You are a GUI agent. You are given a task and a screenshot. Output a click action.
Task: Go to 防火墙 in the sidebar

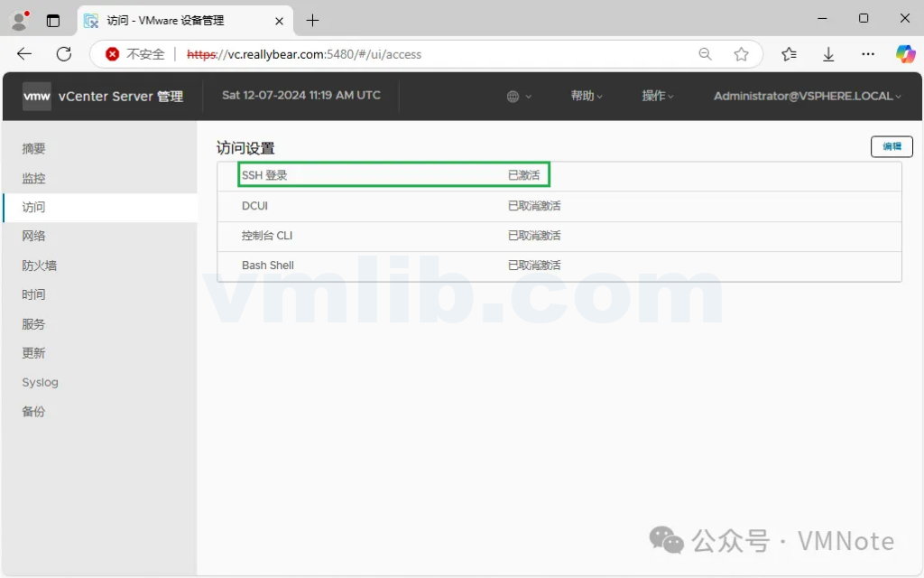[x=40, y=266]
